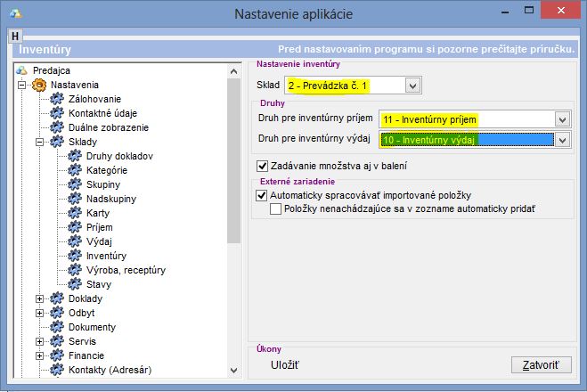Open the Sklad dropdown list
The image size is (587, 392).
(412, 86)
